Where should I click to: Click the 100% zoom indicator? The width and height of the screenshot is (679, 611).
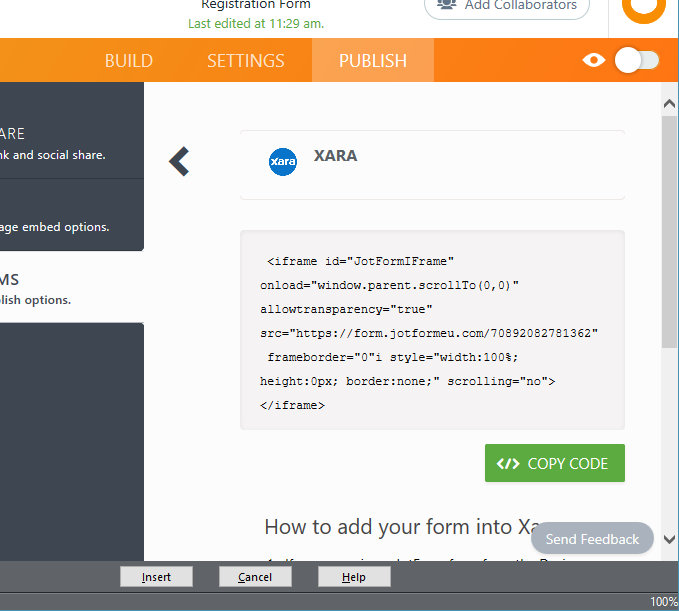664,601
